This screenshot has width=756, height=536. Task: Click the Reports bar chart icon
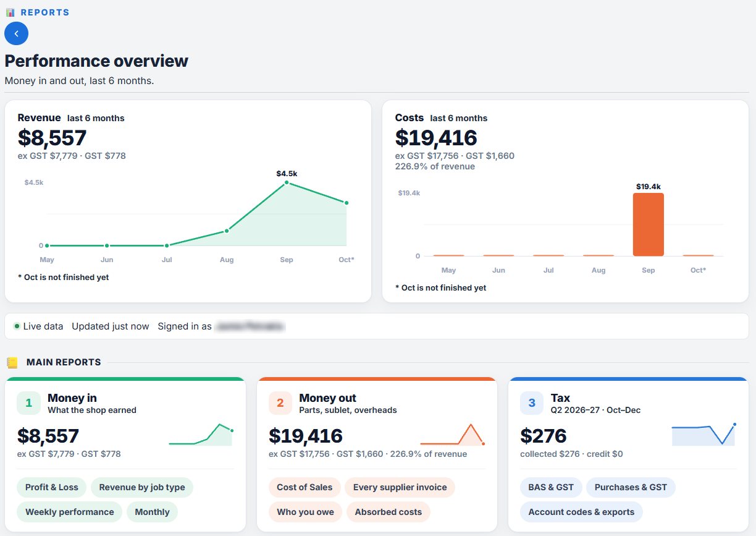pyautogui.click(x=10, y=12)
